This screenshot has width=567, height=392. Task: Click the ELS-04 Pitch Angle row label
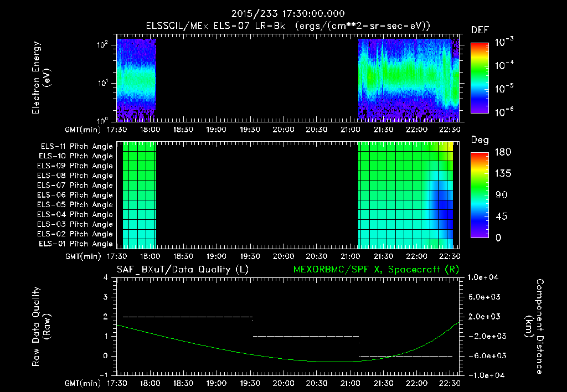(x=75, y=214)
